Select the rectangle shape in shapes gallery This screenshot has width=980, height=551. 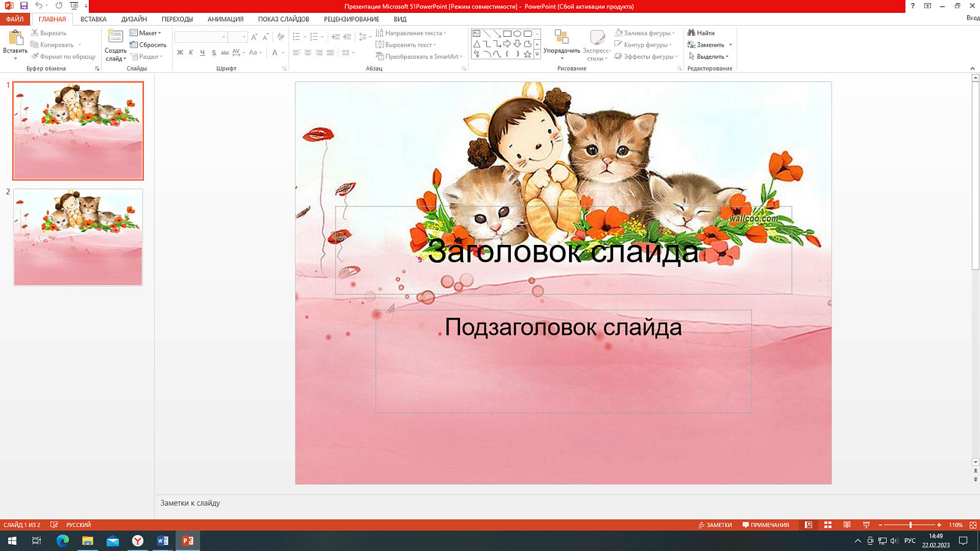click(507, 34)
